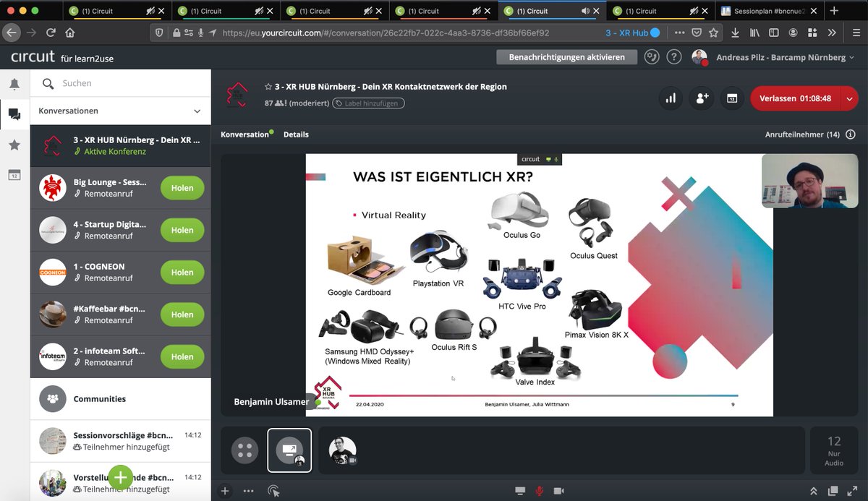Image resolution: width=868 pixels, height=501 pixels.
Task: Open a new browser tab with plus
Action: pyautogui.click(x=834, y=11)
